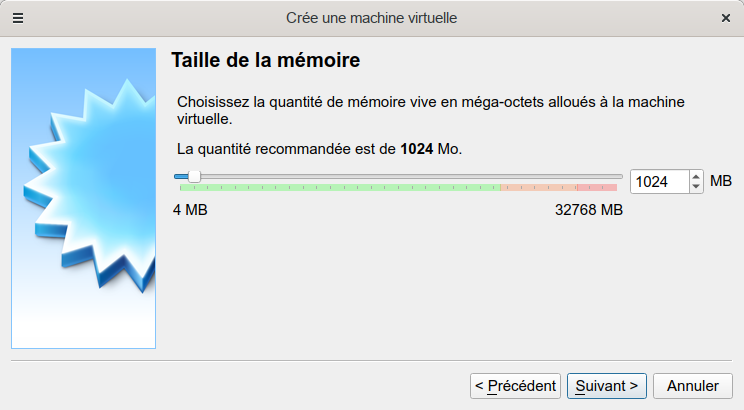This screenshot has width=744, height=410.
Task: Increase memory with spinbox up arrow
Action: point(696,176)
